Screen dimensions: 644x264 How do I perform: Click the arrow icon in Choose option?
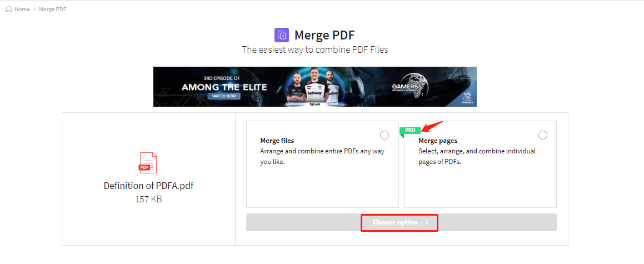coord(425,222)
